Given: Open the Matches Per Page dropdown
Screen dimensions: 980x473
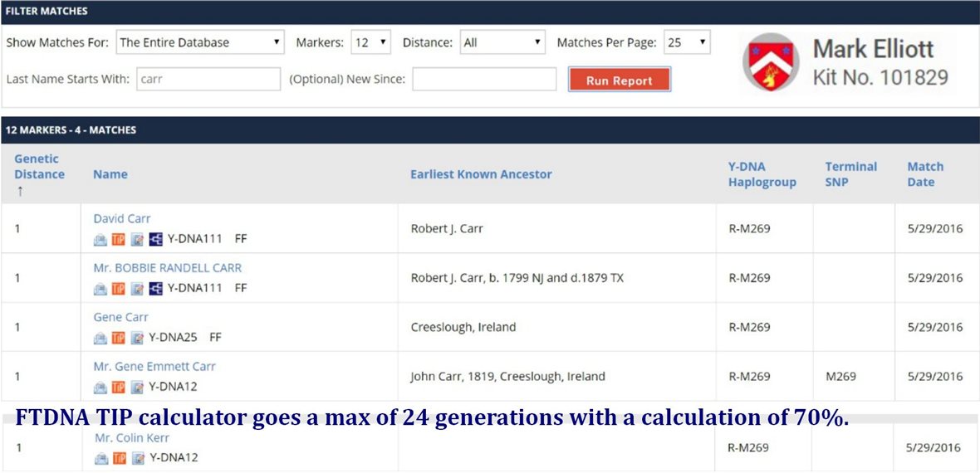Looking at the screenshot, I should coord(687,42).
